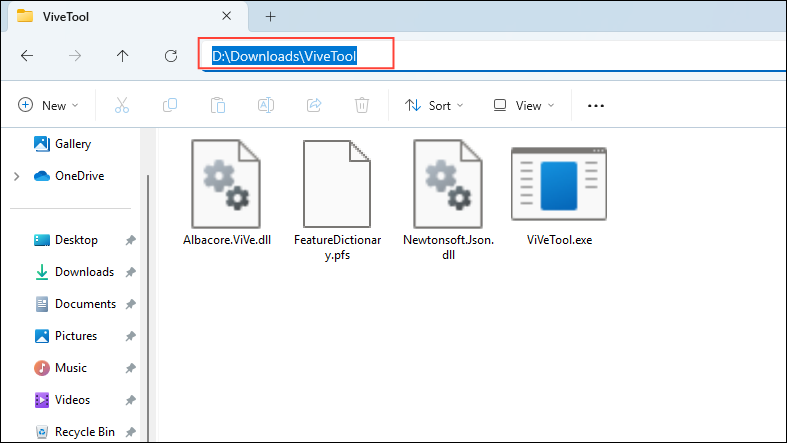Viewport: 787px width, 443px height.
Task: Click the Paste clipboard icon
Action: point(218,105)
